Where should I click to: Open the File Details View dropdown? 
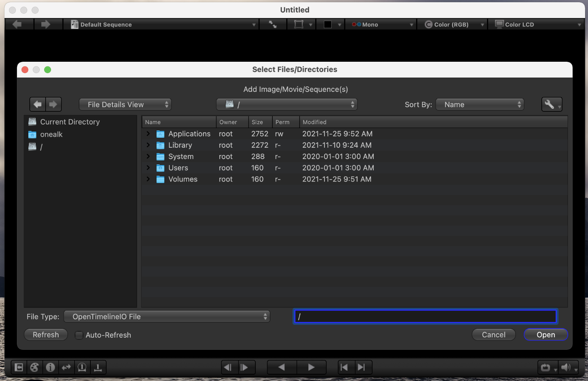[125, 104]
